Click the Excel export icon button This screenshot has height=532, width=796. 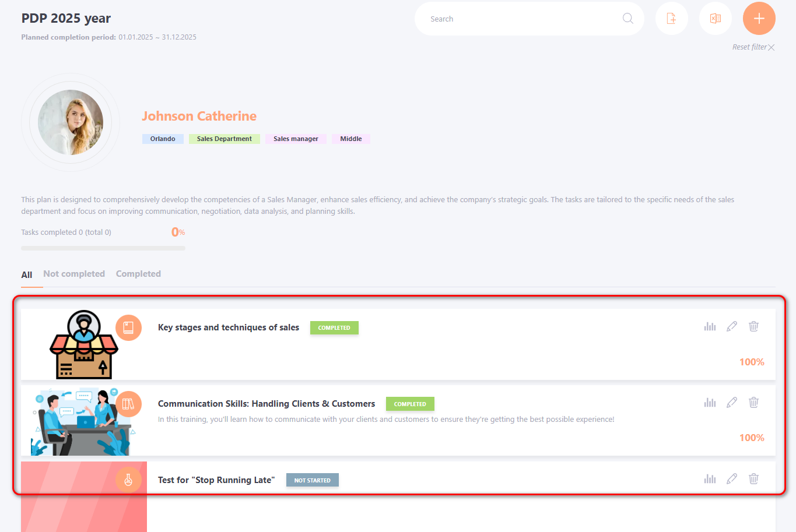(715, 19)
